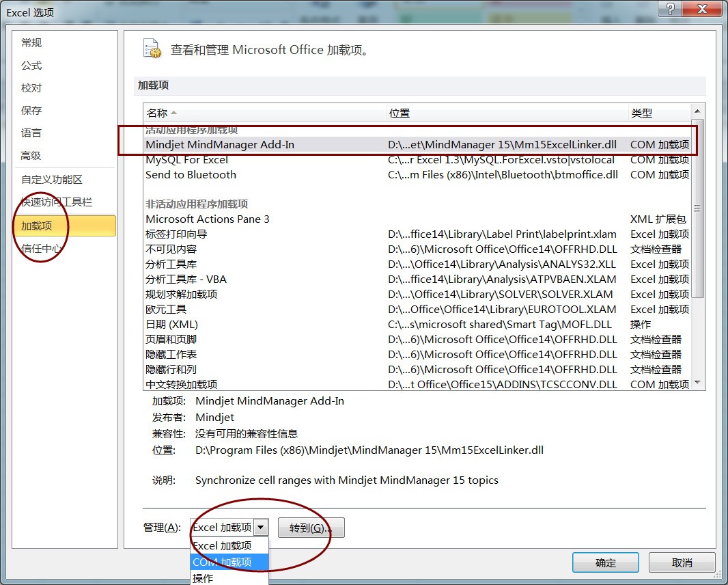Open the 自定义功能区 page

[x=49, y=178]
